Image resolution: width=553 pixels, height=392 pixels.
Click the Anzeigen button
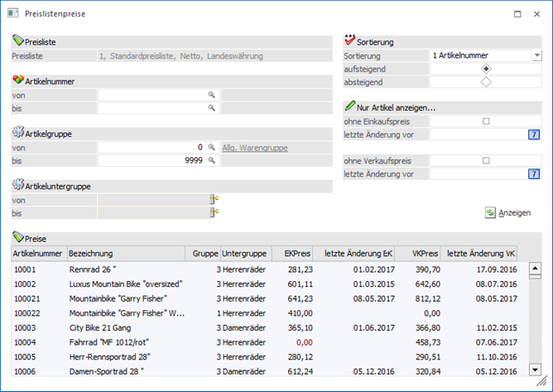(x=507, y=212)
